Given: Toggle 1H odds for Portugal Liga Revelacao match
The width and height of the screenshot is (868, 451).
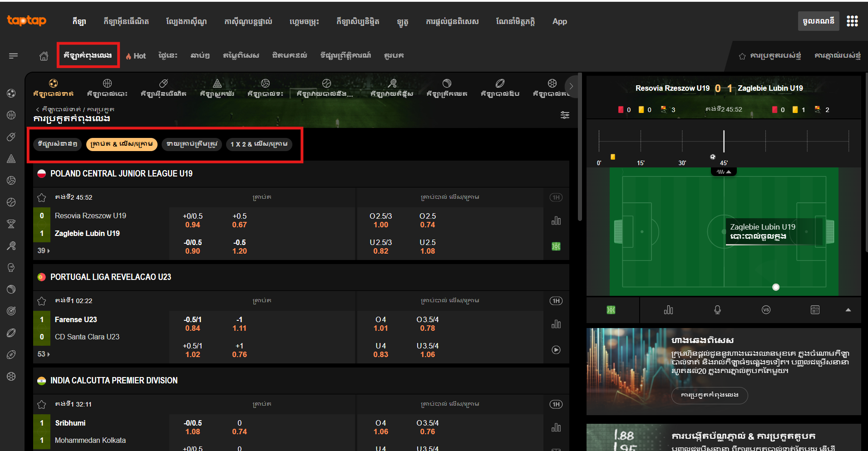Looking at the screenshot, I should click(x=556, y=301).
